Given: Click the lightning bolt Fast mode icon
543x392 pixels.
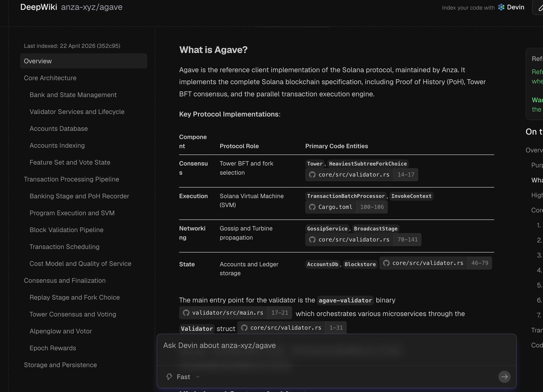Looking at the screenshot, I should (x=170, y=377).
